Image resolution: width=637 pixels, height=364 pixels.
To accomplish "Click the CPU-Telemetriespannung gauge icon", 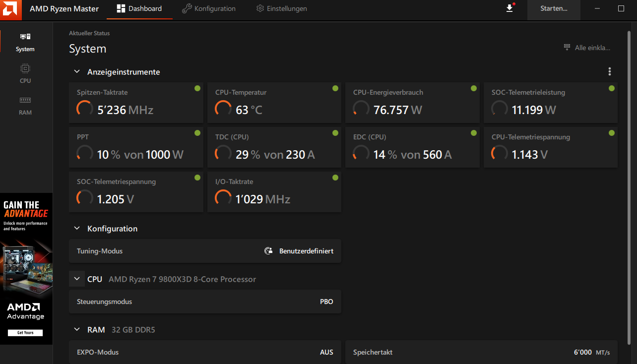I will click(500, 154).
